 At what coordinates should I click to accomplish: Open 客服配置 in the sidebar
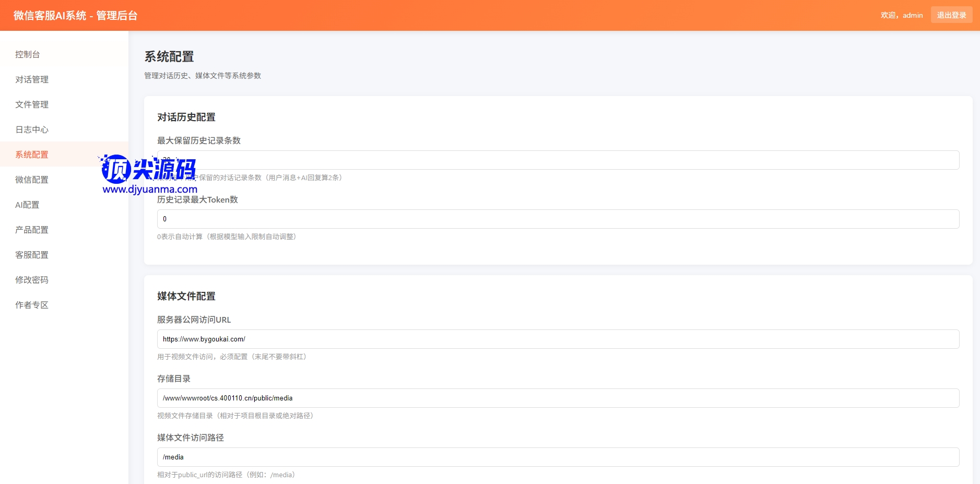point(32,255)
